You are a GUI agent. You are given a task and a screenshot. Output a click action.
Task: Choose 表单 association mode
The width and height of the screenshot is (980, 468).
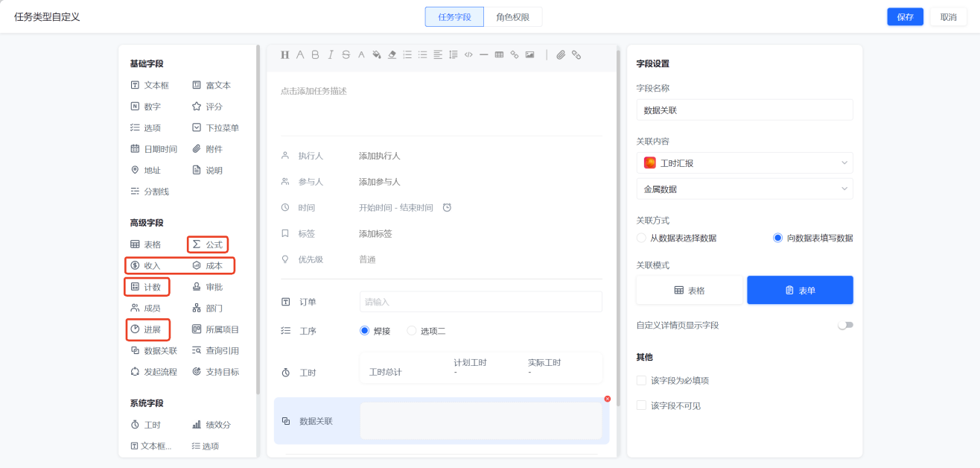(x=801, y=291)
